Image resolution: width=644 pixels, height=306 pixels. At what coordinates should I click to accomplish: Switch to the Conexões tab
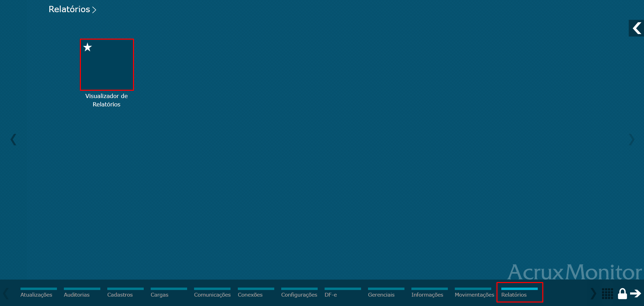coord(256,292)
